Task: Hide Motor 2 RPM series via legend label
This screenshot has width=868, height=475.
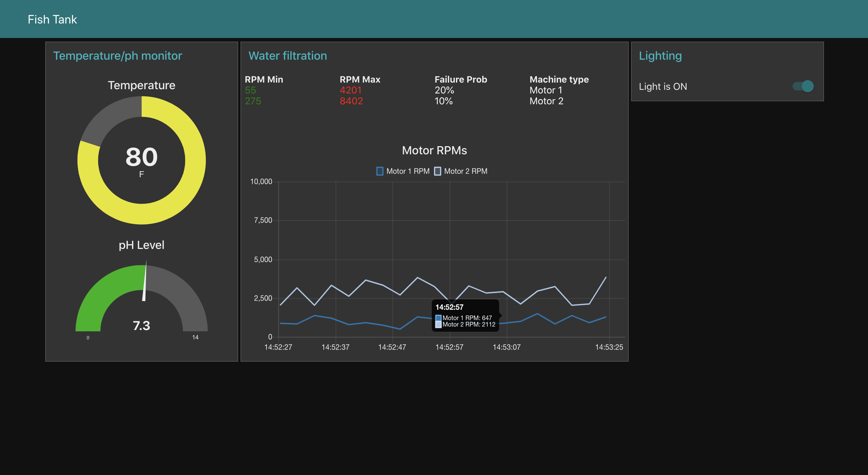Action: pyautogui.click(x=465, y=171)
